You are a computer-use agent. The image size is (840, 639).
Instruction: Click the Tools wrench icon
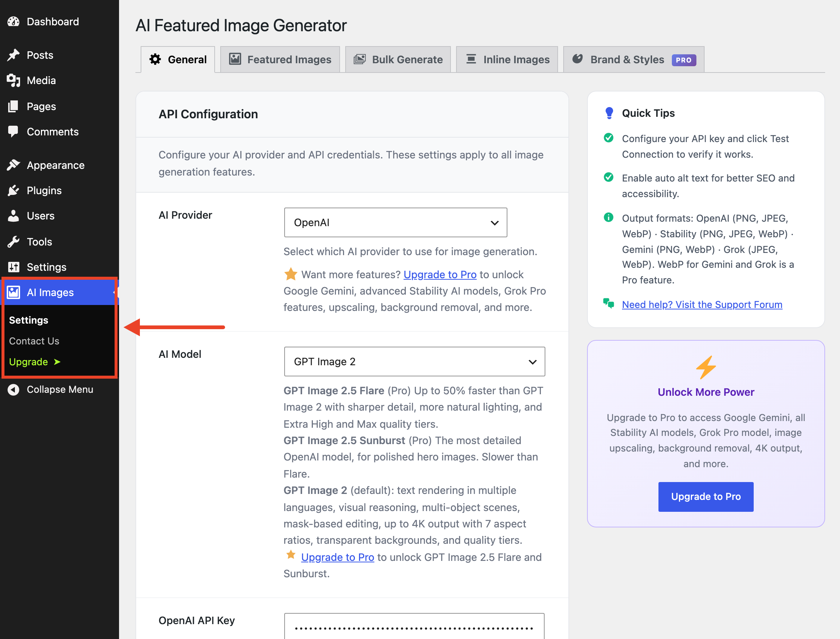click(x=14, y=241)
